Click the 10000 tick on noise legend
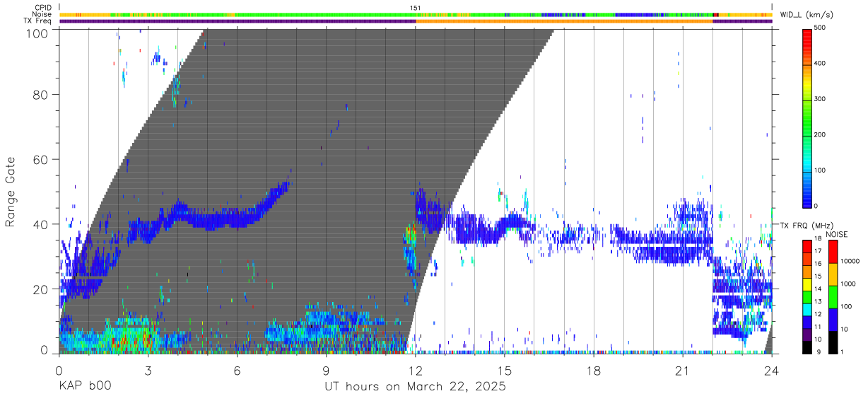 tap(850, 260)
